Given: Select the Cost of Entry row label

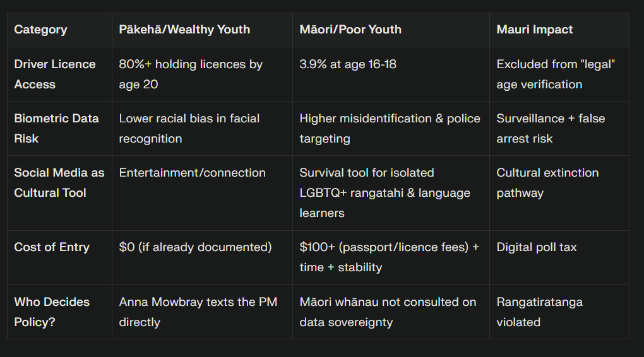Looking at the screenshot, I should click(x=59, y=258).
